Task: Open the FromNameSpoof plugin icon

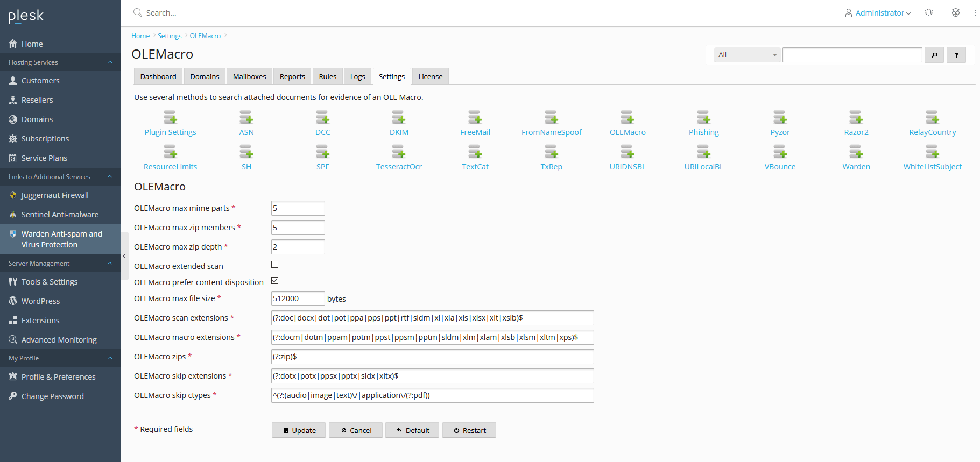Action: [x=552, y=117]
